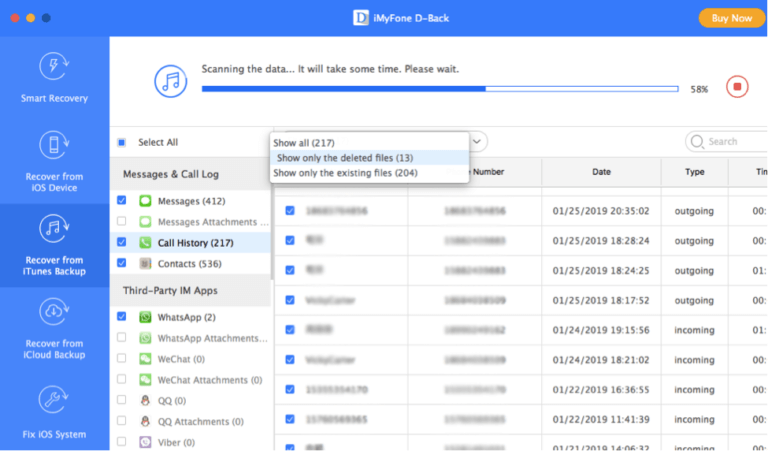This screenshot has width=768, height=451.
Task: Click the date 01/25/2019 18:28:24
Action: (601, 241)
